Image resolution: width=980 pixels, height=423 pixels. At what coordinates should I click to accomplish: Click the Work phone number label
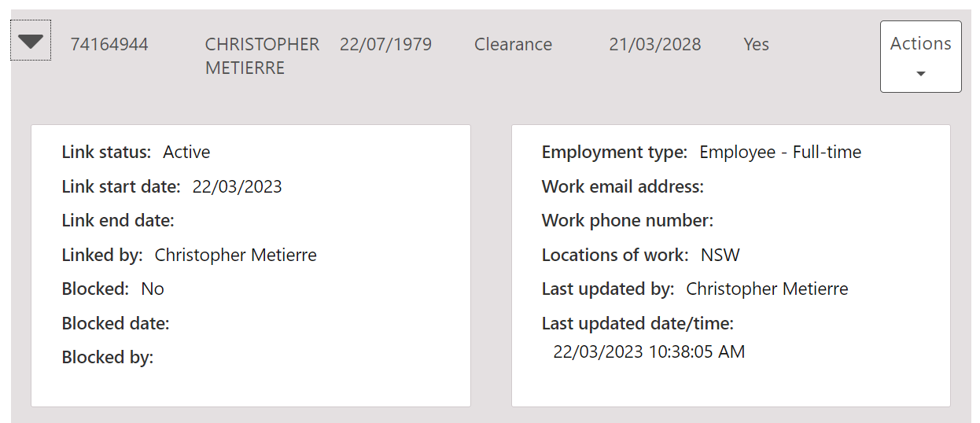click(x=627, y=221)
